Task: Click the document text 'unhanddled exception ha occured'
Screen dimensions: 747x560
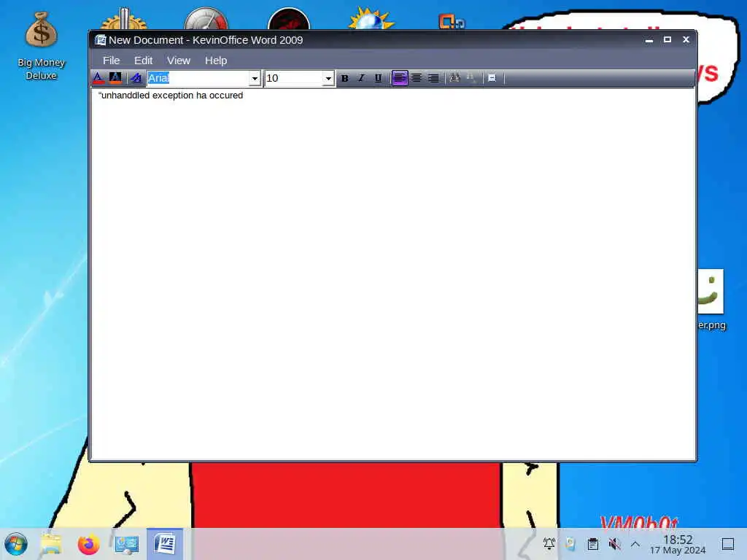Action: [x=172, y=96]
